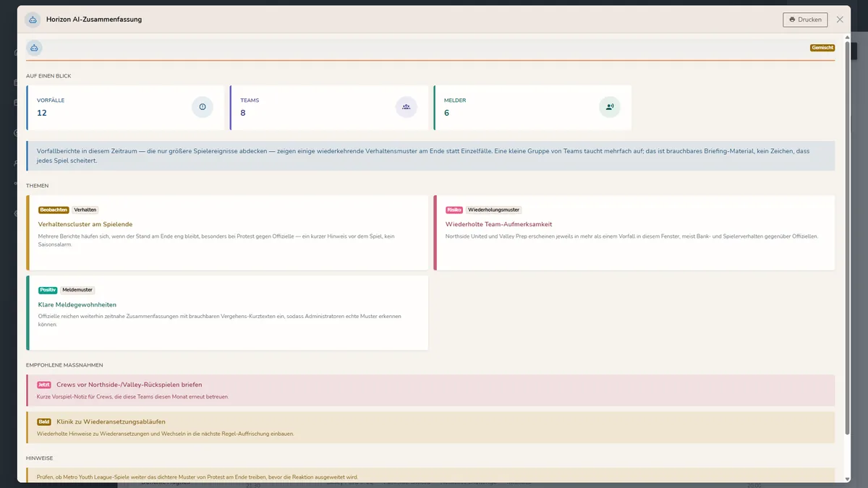Select the Melder count of 6
Viewport: 868px width, 488px height.
click(x=447, y=113)
